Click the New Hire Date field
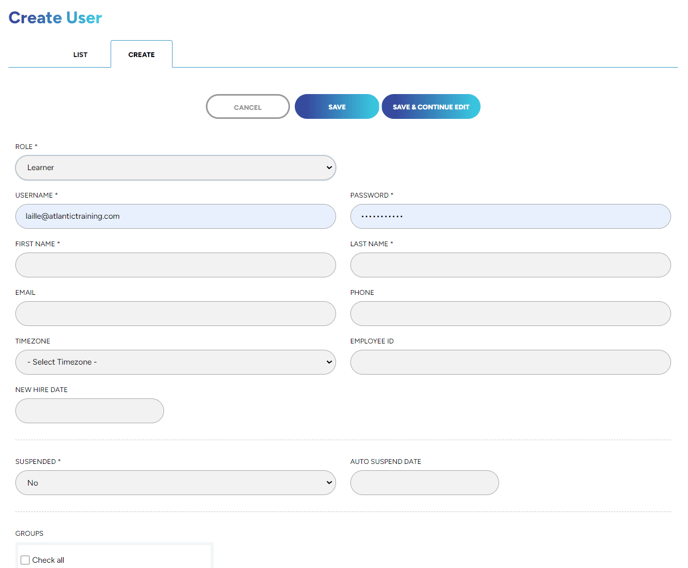688x568 pixels. tap(90, 411)
